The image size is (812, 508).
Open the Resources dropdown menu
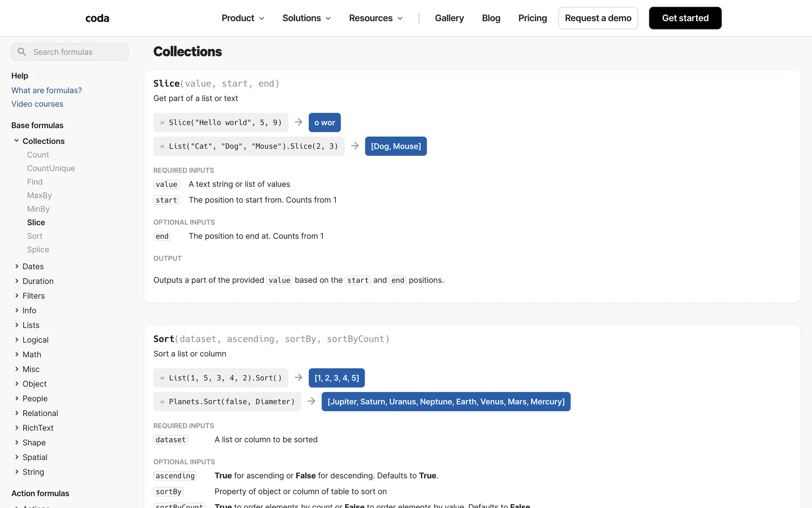pyautogui.click(x=376, y=18)
